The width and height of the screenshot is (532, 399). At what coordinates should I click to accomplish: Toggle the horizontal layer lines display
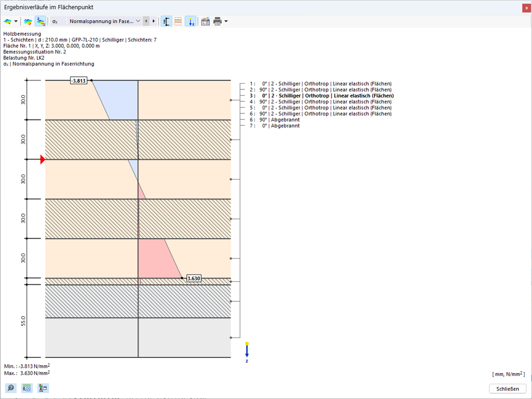tap(178, 21)
